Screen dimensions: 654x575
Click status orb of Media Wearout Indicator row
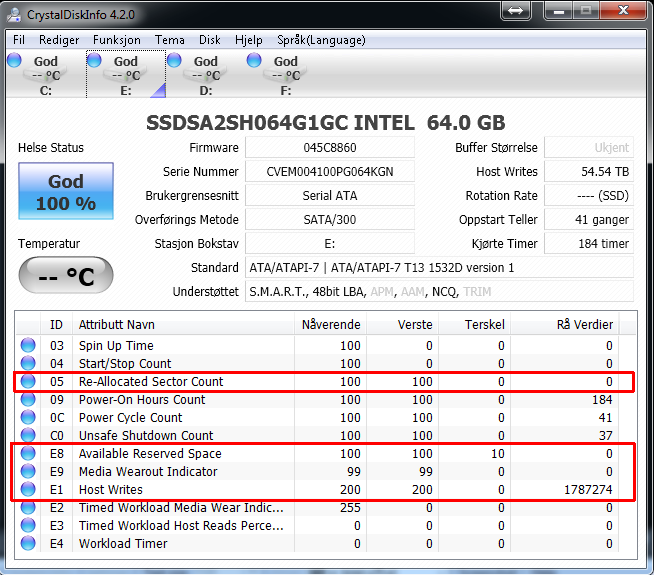28,471
